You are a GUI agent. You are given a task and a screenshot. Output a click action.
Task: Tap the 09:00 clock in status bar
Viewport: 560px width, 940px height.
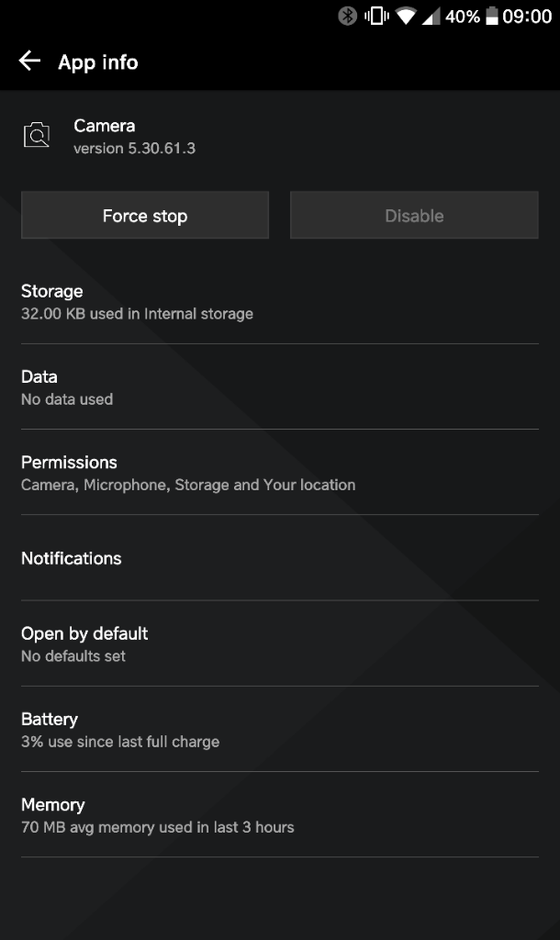(527, 17)
